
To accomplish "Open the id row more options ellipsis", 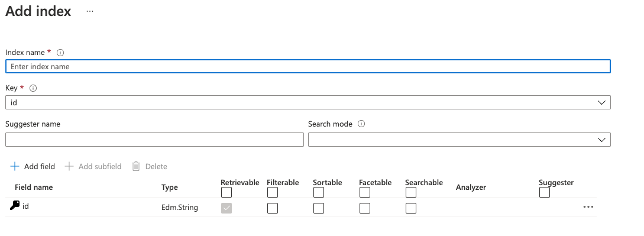I will (588, 207).
